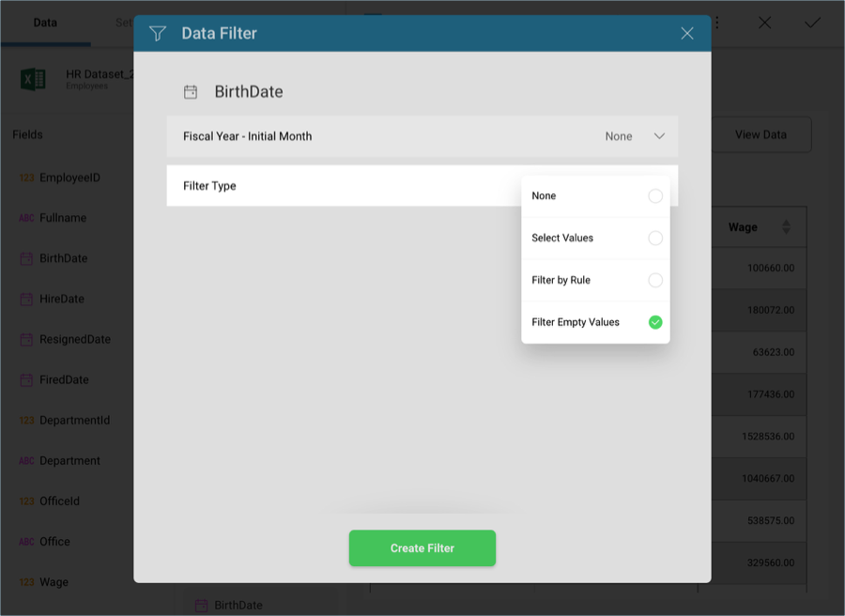Click the checkmark icon at top right
The width and height of the screenshot is (845, 616).
coord(812,23)
